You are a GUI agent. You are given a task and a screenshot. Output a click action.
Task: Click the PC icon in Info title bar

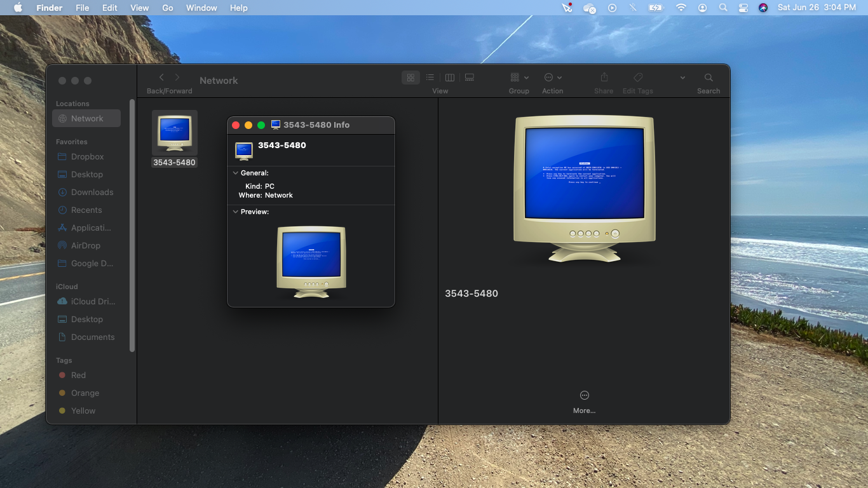(x=276, y=125)
